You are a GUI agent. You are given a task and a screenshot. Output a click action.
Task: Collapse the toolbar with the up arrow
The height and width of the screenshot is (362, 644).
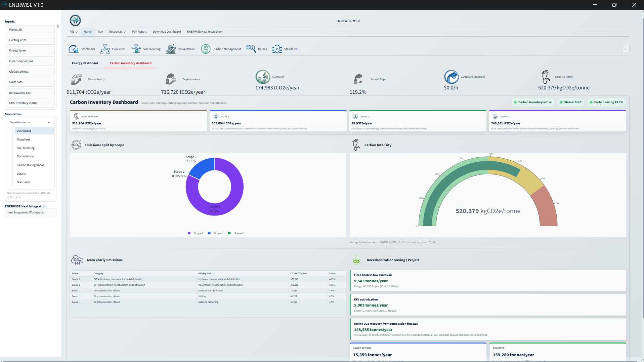[x=626, y=49]
